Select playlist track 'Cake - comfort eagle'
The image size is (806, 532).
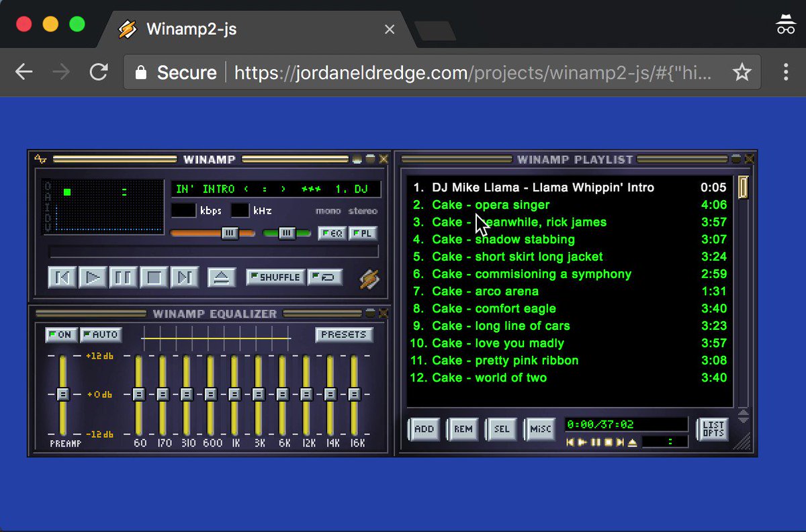pyautogui.click(x=568, y=309)
